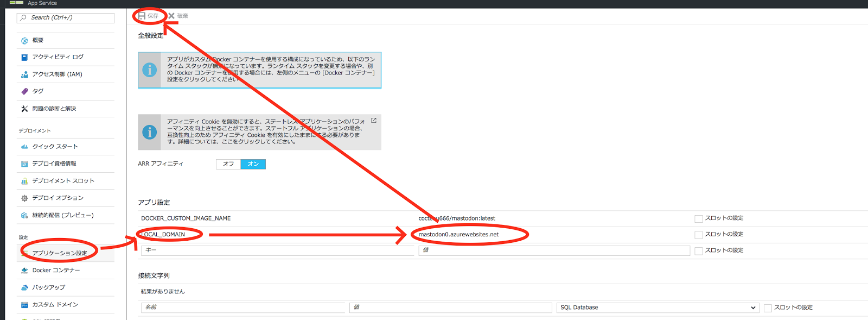The width and height of the screenshot is (868, 320).
Task: Check スロットの設定 for the empty app setting row
Action: [x=699, y=251]
